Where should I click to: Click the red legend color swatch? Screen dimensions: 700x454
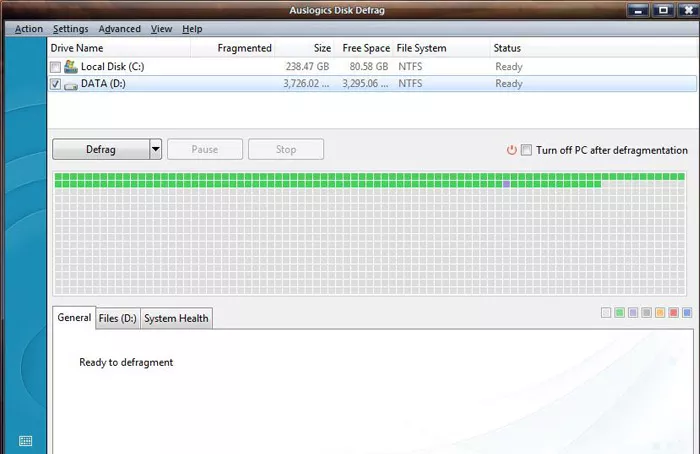673,312
